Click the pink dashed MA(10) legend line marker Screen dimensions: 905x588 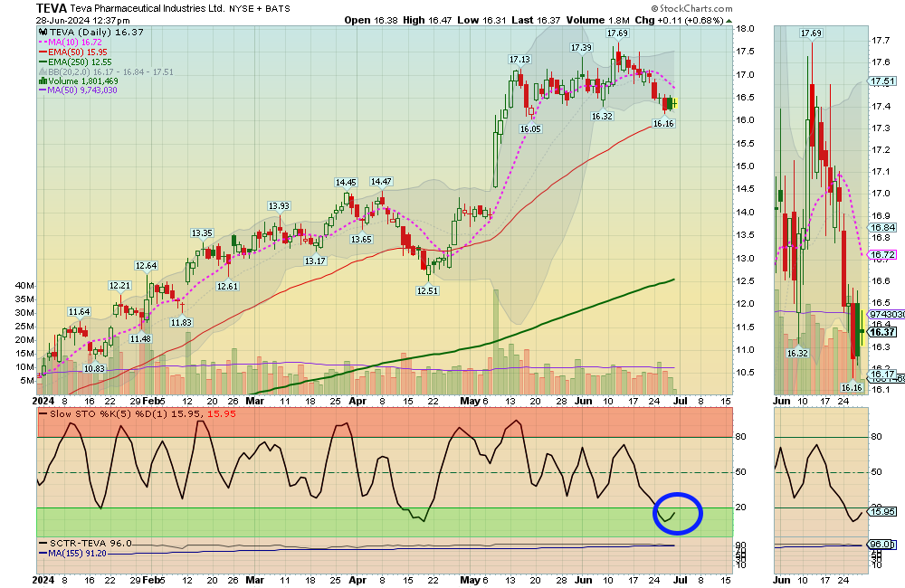pyautogui.click(x=43, y=43)
